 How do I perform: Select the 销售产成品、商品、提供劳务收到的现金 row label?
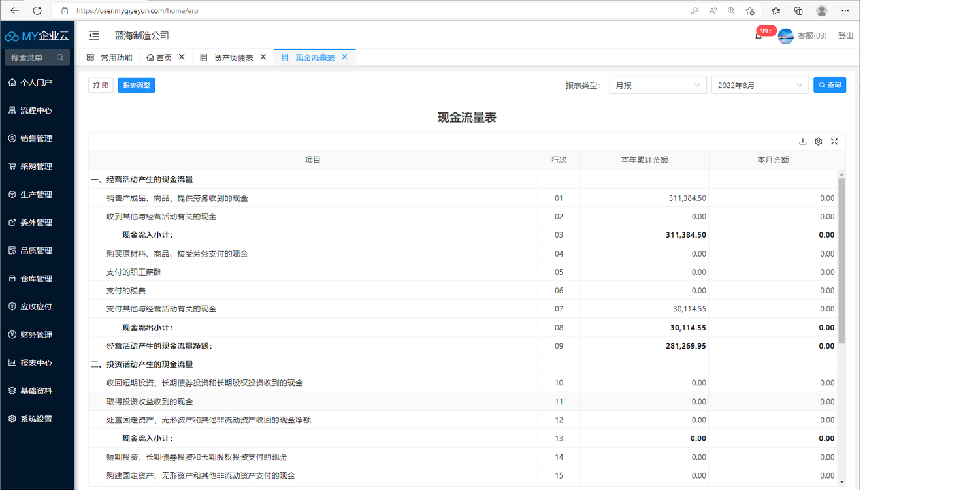click(x=177, y=198)
